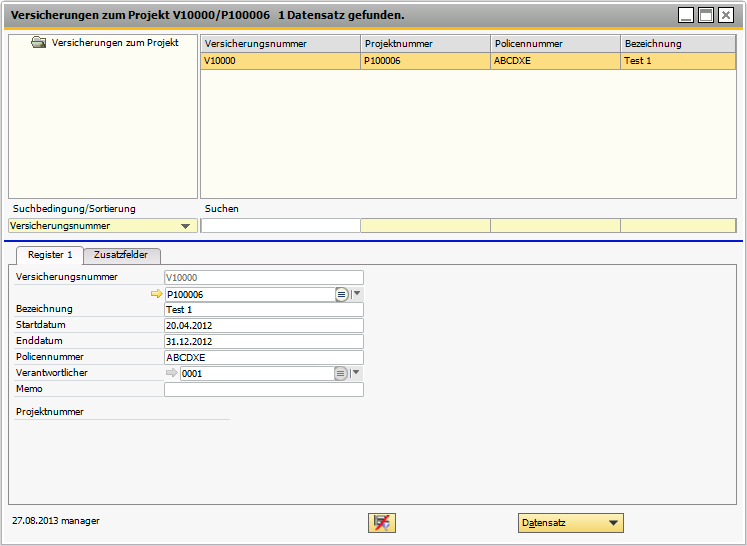Select the Versicherungen zum Projekt tree item

coord(114,43)
